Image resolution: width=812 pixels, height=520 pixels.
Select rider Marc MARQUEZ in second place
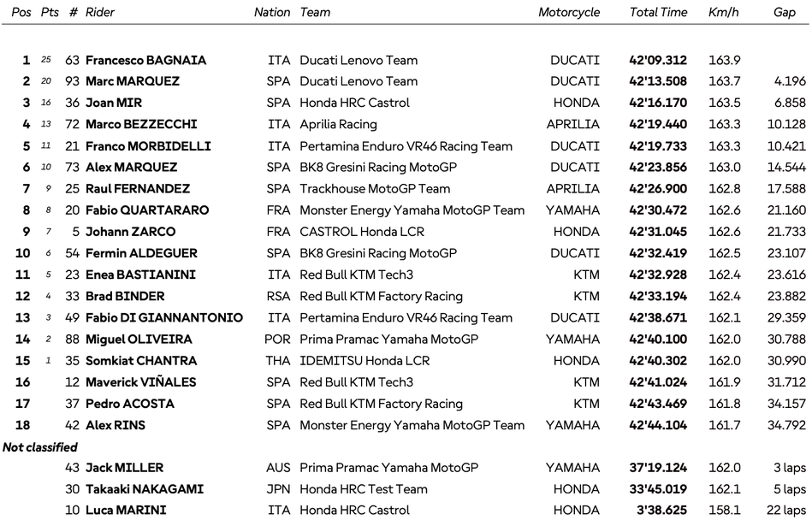pyautogui.click(x=133, y=82)
